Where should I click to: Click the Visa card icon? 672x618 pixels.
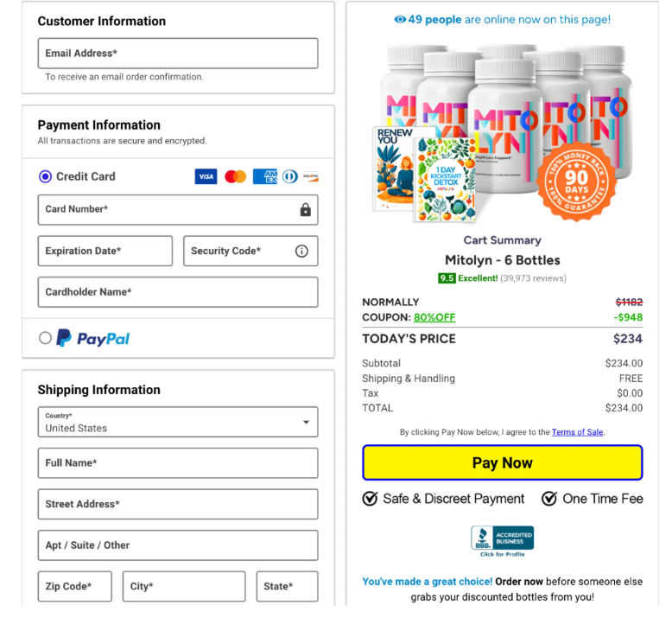[206, 176]
